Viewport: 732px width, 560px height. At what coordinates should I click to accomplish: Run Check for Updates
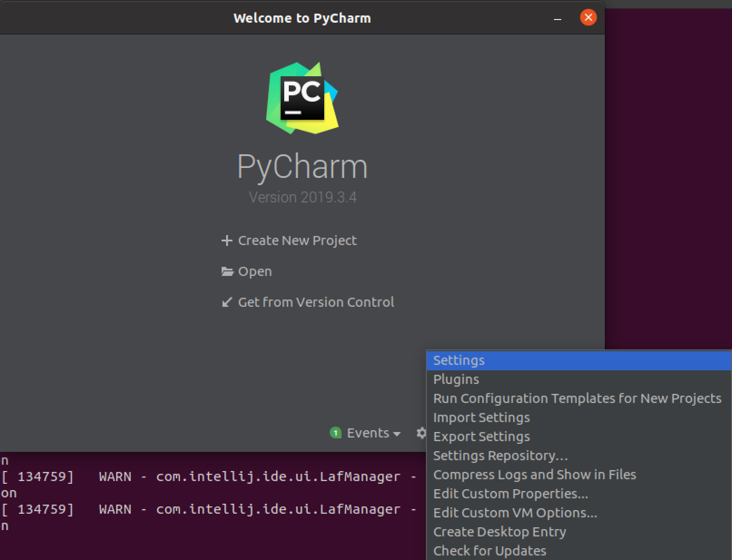[490, 550]
